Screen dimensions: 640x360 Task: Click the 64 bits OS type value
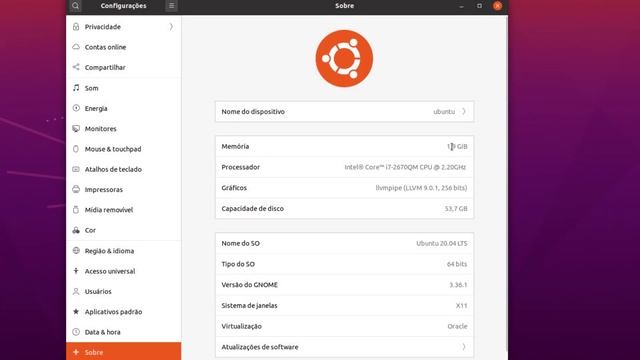point(457,264)
